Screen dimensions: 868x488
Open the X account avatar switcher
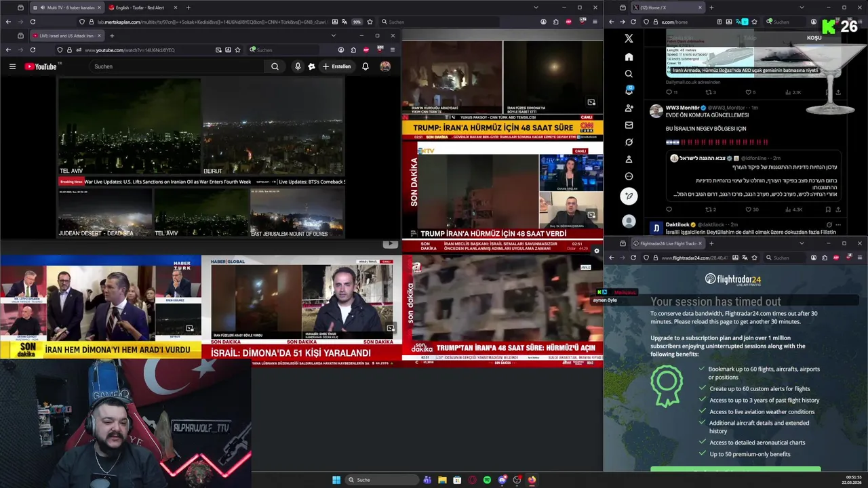(x=629, y=221)
